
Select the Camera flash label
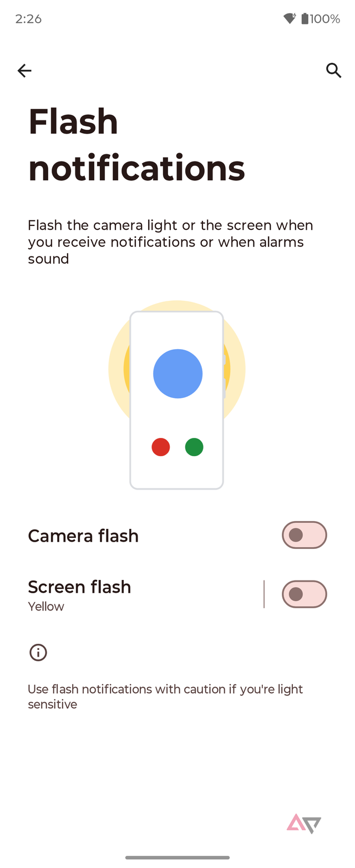pos(83,536)
